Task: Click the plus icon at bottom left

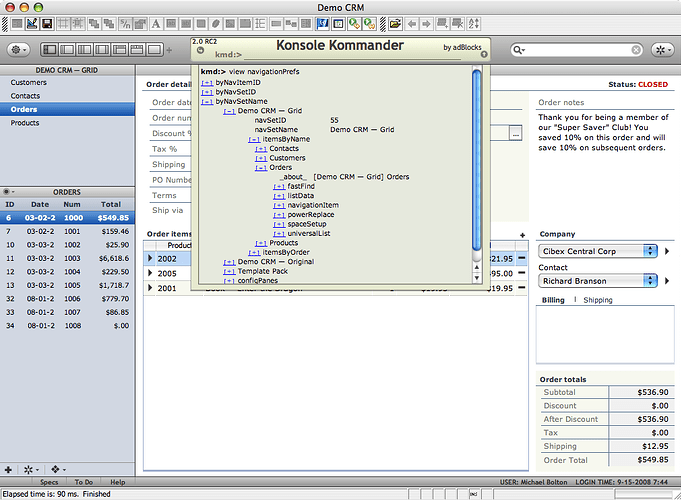Action: (x=9, y=468)
